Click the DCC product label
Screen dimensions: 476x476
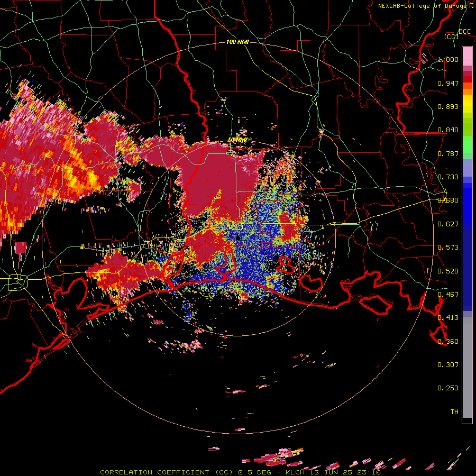click(464, 31)
